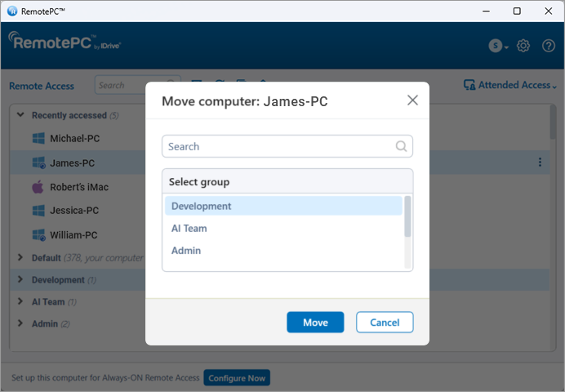This screenshot has height=392, width=565.
Task: Choose AI Team as destination group
Action: point(189,229)
